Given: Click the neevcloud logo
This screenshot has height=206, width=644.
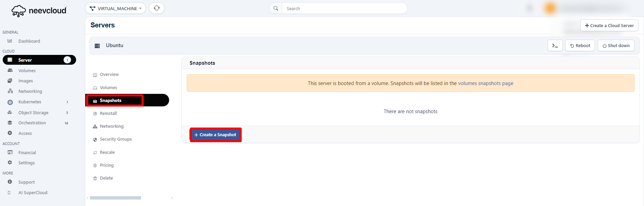Looking at the screenshot, I should [39, 11].
